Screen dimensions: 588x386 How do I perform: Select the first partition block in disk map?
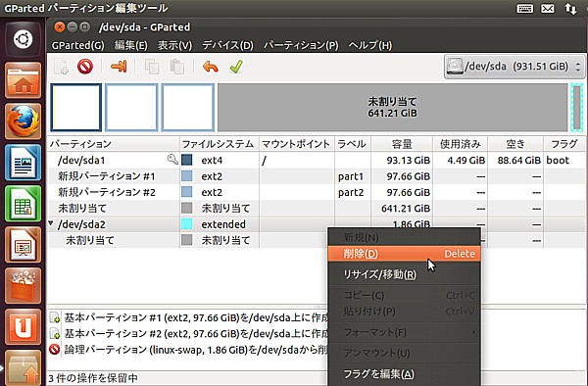76,108
